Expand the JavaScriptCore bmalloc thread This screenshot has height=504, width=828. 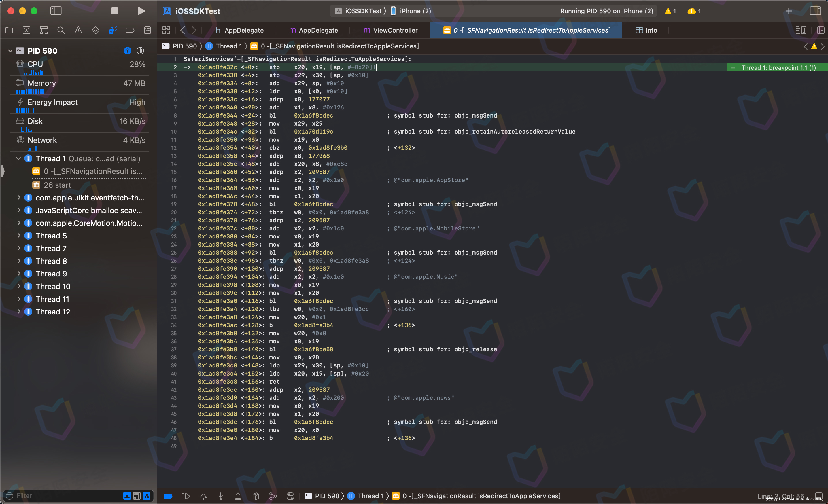[18, 210]
